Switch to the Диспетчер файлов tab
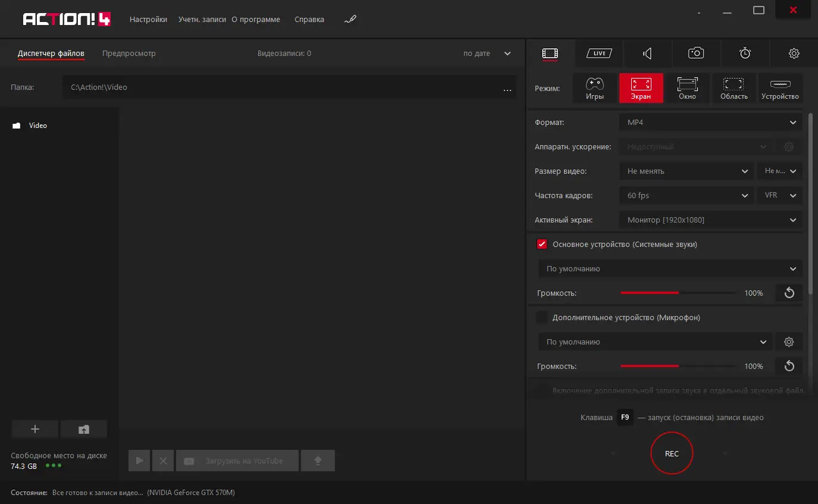 (x=51, y=54)
